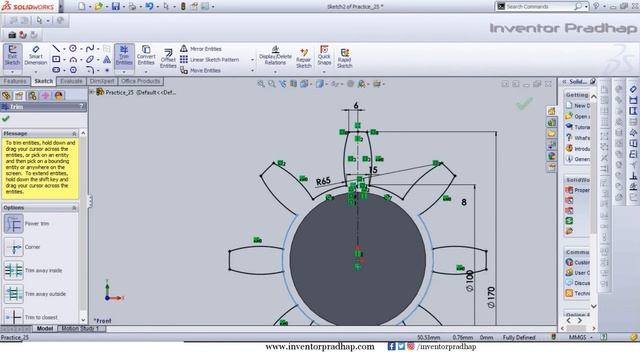Screen dimensions: 640x360
Task: Click the What's New link in task pane
Action: point(577,138)
